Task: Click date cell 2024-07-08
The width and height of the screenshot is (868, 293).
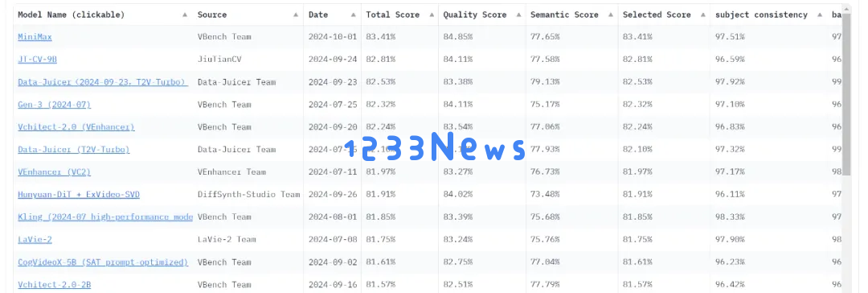Action: click(x=333, y=239)
